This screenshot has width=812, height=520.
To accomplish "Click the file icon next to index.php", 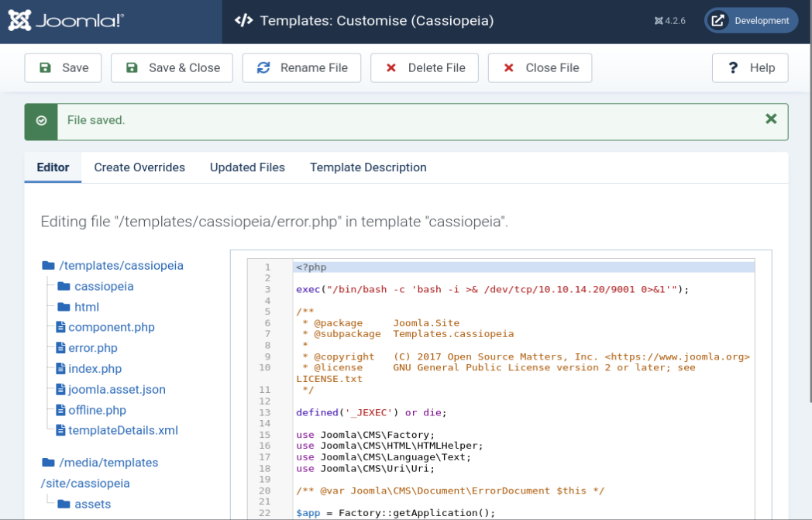I will pyautogui.click(x=60, y=368).
